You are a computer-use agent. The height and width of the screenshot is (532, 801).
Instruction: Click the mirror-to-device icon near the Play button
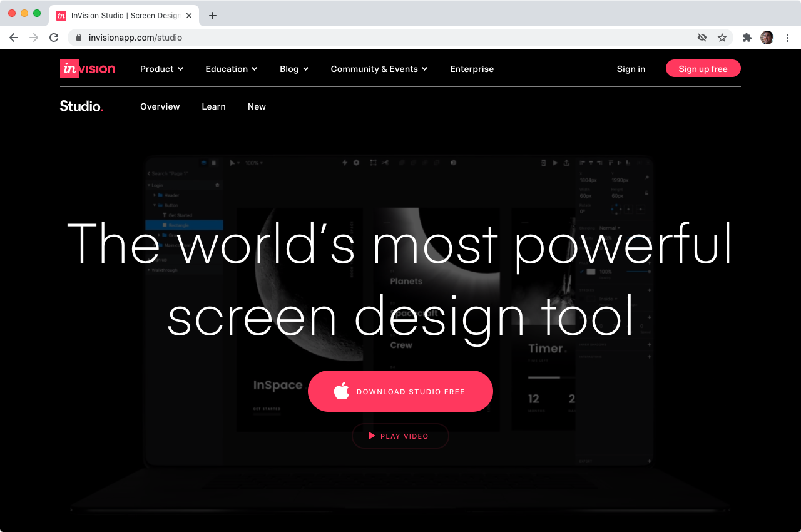point(543,162)
